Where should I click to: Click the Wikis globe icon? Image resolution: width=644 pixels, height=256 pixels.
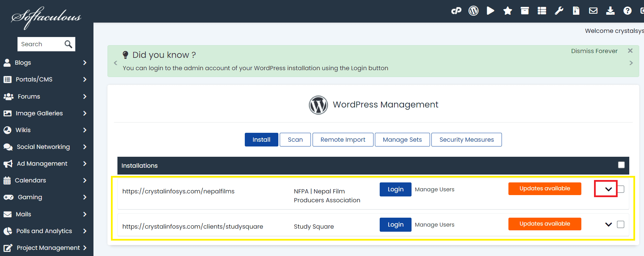pyautogui.click(x=7, y=130)
